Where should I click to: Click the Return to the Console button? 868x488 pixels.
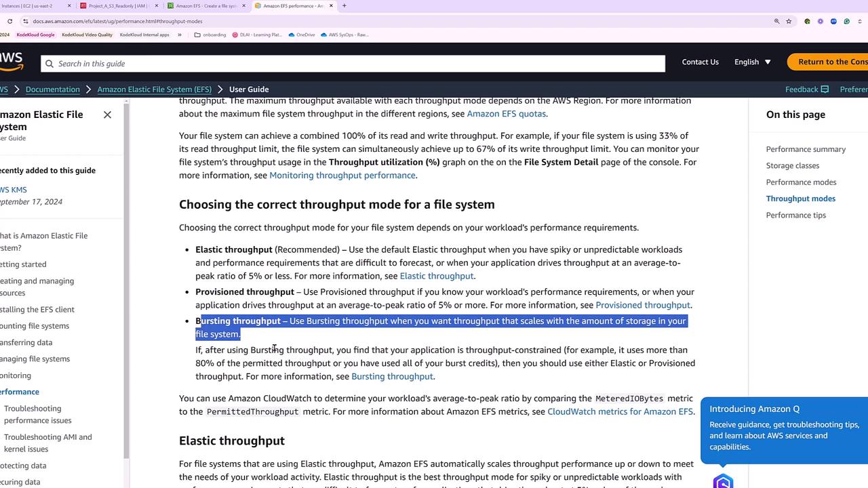click(x=828, y=62)
